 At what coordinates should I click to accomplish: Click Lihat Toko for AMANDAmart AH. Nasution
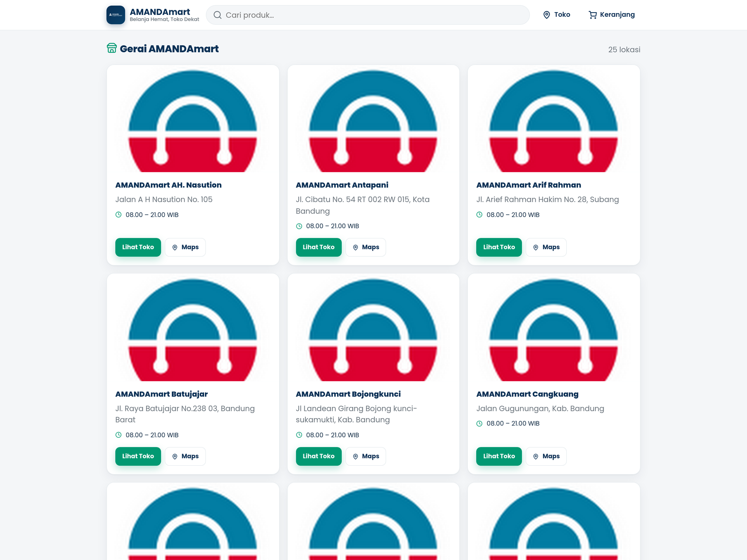click(138, 247)
